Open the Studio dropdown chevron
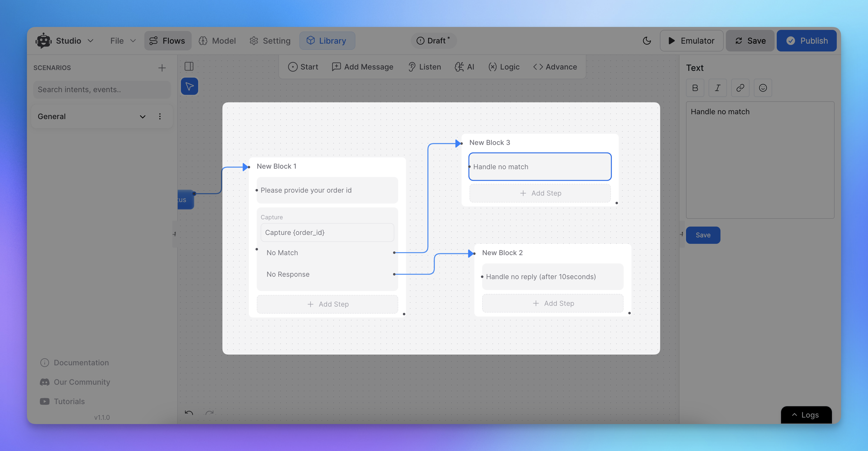 pos(90,41)
